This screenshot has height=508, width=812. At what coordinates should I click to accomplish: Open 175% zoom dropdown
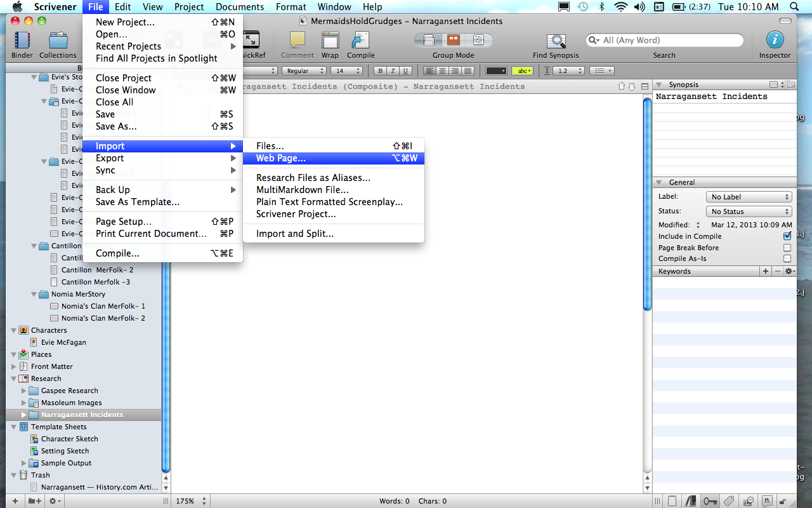[x=191, y=501]
